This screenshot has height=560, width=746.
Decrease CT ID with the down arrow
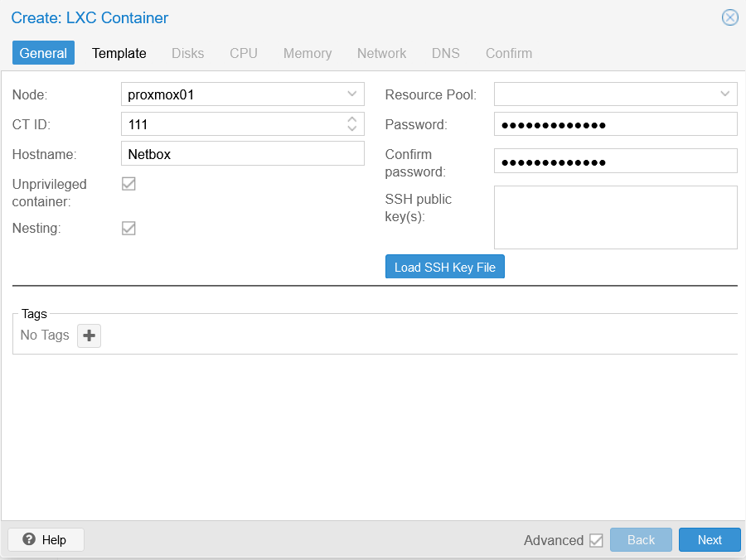click(352, 128)
